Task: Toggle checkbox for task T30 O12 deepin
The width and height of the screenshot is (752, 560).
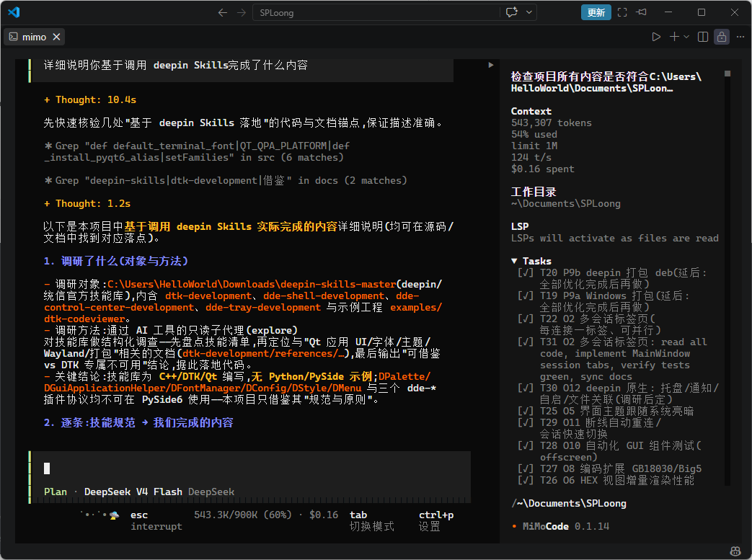Action: pos(525,388)
